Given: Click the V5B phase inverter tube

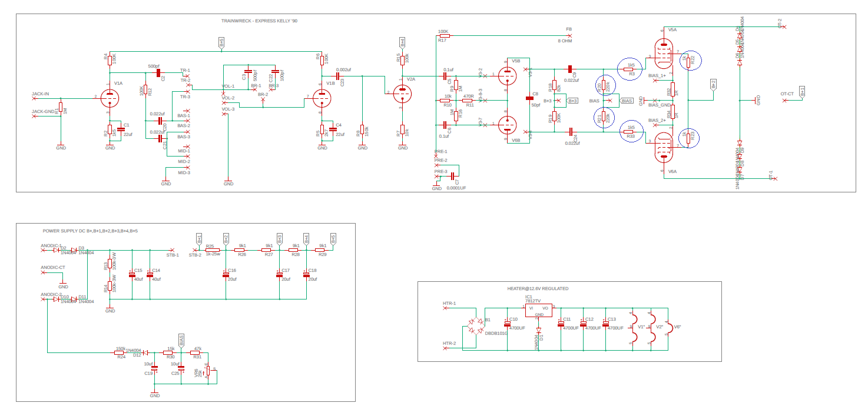Looking at the screenshot, I should click(506, 75).
